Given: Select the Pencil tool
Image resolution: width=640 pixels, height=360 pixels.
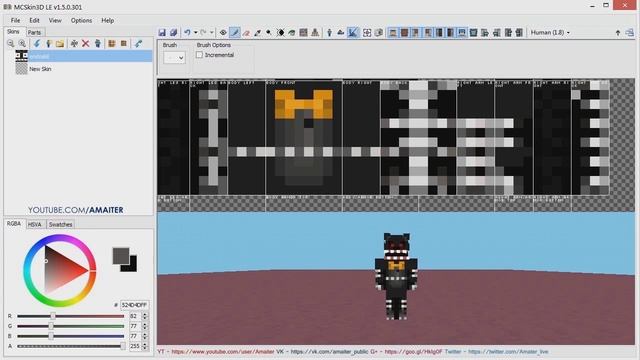Looking at the screenshot, I should 234,33.
